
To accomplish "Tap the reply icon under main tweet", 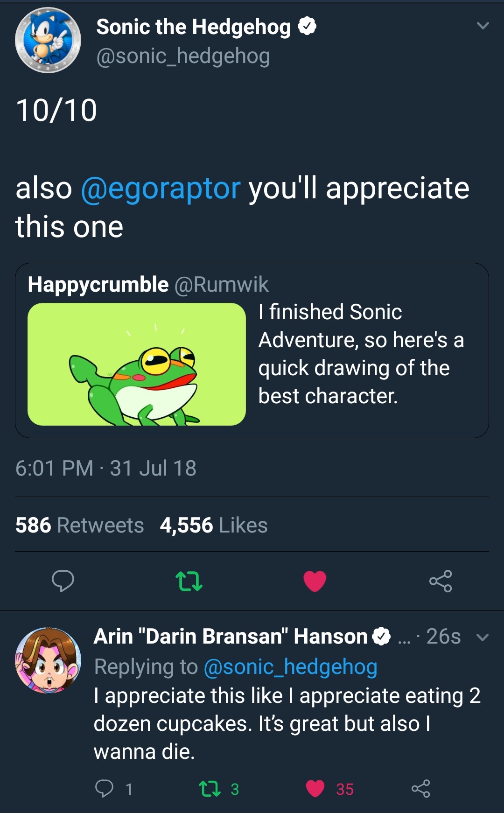I will pos(63,581).
